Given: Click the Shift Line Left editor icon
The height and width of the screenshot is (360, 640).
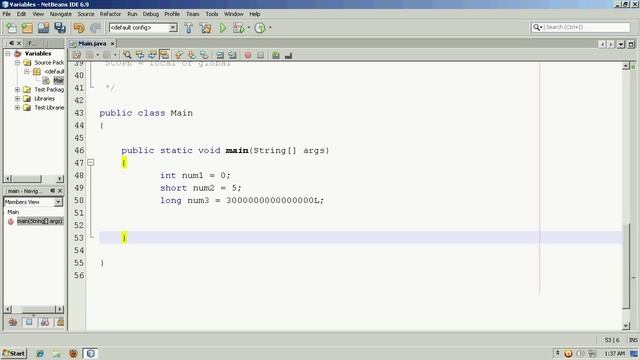Looking at the screenshot, I should (220, 55).
